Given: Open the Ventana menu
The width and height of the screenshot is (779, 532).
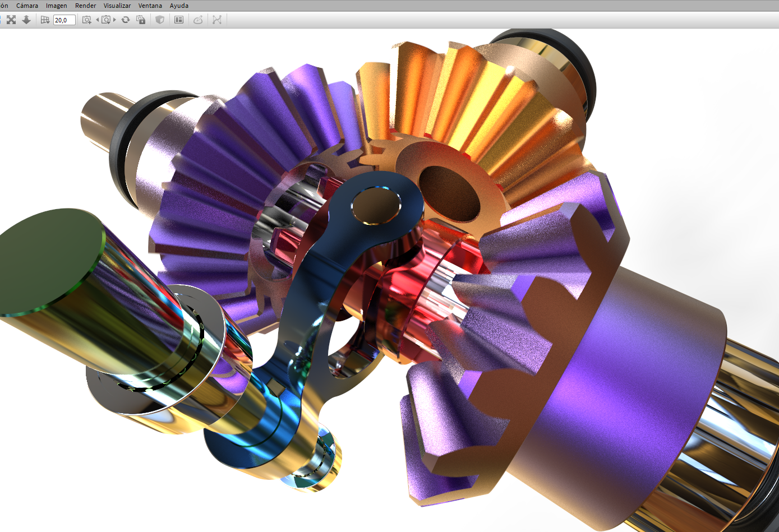Looking at the screenshot, I should (150, 6).
